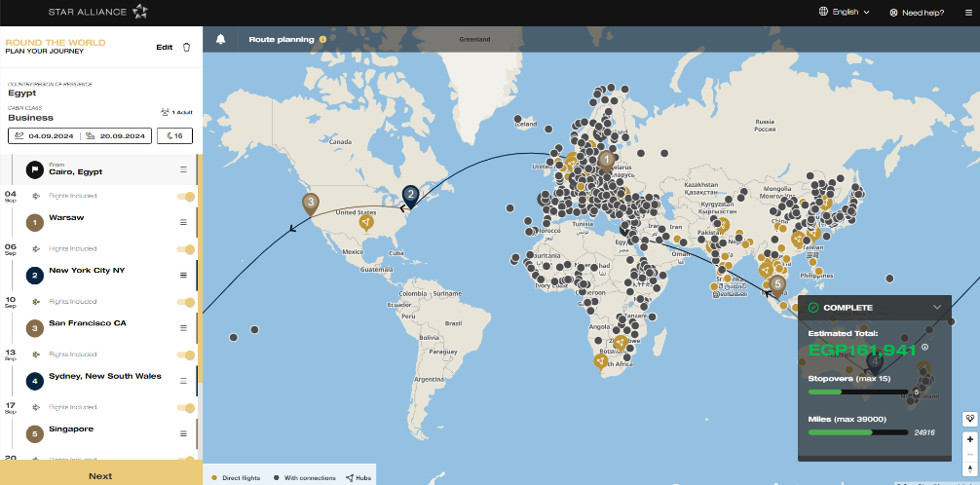Click the Estimated Total info icon
The height and width of the screenshot is (485, 980).
pos(925,348)
